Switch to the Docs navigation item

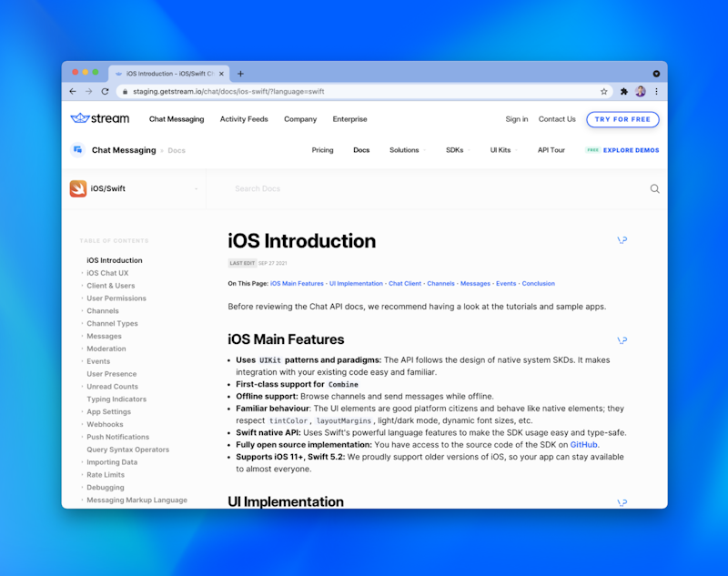(359, 149)
